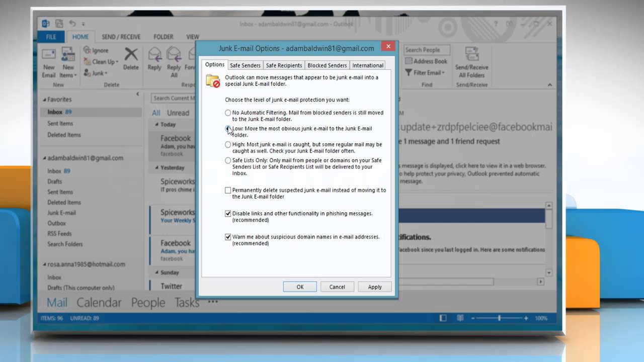Click Apply in Junk E-mail Options
The image size is (644, 362).
pyautogui.click(x=375, y=287)
